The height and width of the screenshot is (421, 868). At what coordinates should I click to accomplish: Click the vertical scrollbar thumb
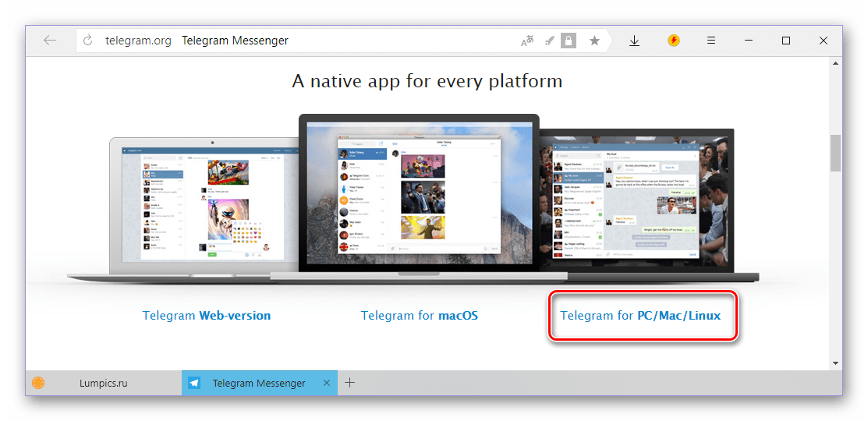pyautogui.click(x=835, y=152)
